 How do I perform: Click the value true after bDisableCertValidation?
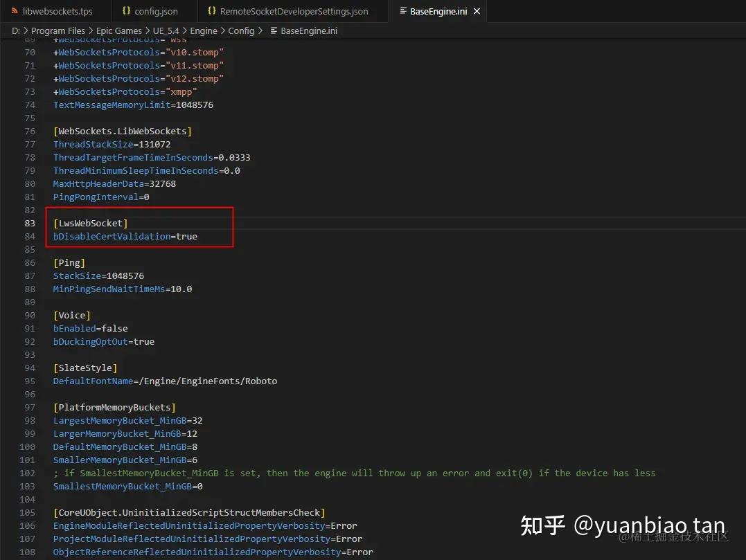pos(186,236)
